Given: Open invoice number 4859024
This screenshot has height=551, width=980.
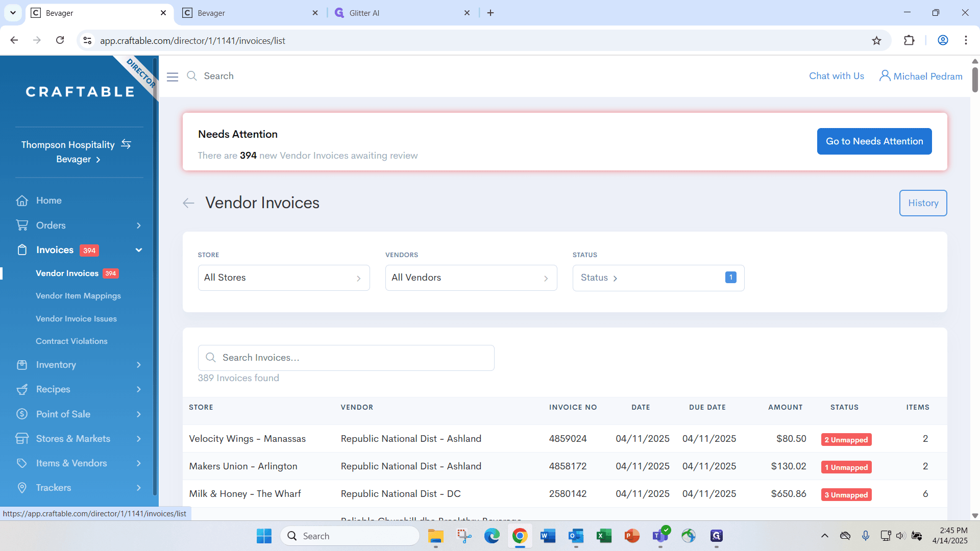Looking at the screenshot, I should (x=568, y=439).
